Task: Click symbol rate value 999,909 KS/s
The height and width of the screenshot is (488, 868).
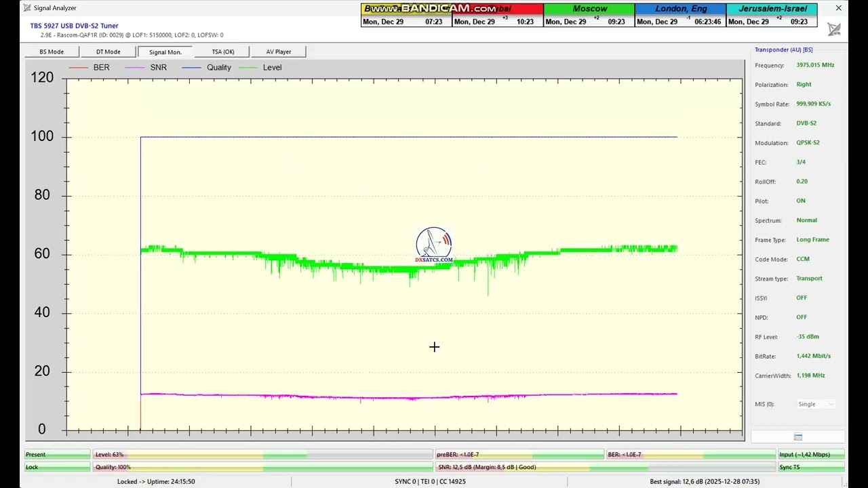Action: point(813,104)
